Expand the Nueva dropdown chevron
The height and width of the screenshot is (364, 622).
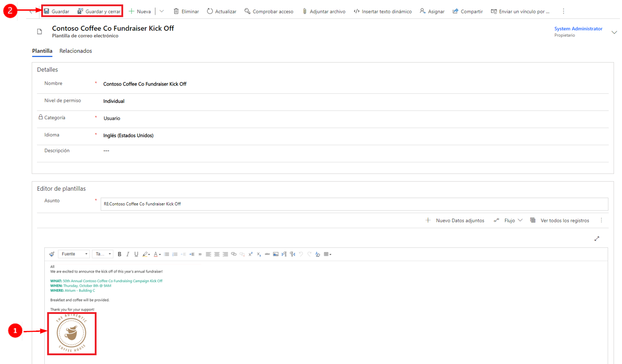pyautogui.click(x=162, y=11)
